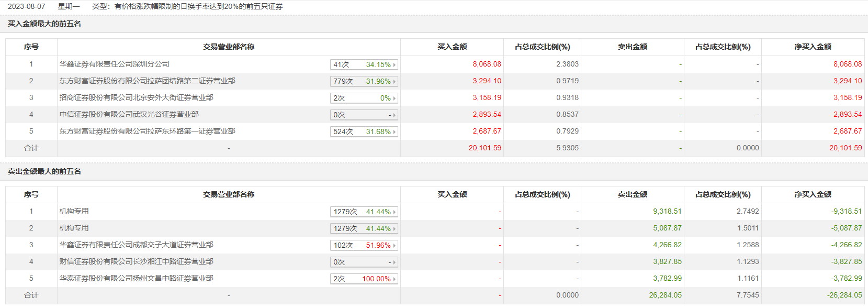The height and width of the screenshot is (308, 868).
Task: Open 东方财富证券拉萨东环路第一证券营业部 link
Action: [147, 131]
